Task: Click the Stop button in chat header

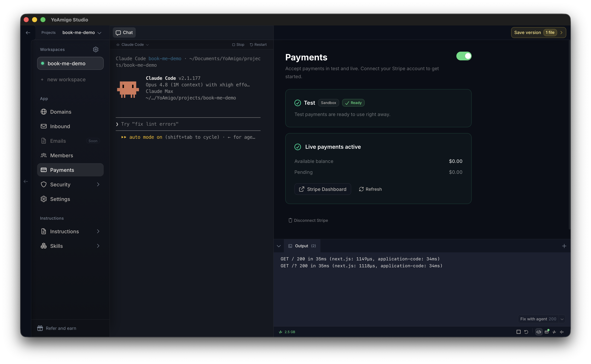Action: (238, 45)
